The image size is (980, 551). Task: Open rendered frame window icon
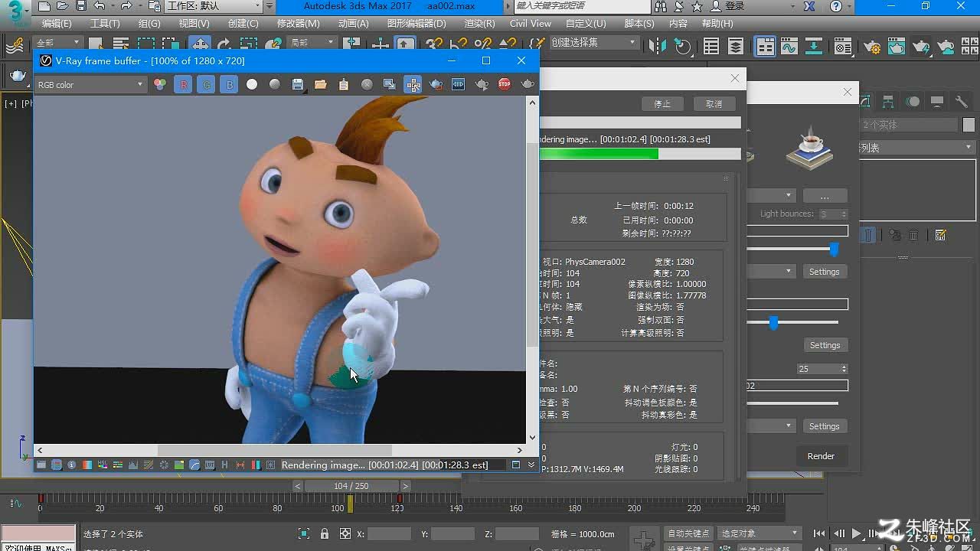[x=895, y=46]
